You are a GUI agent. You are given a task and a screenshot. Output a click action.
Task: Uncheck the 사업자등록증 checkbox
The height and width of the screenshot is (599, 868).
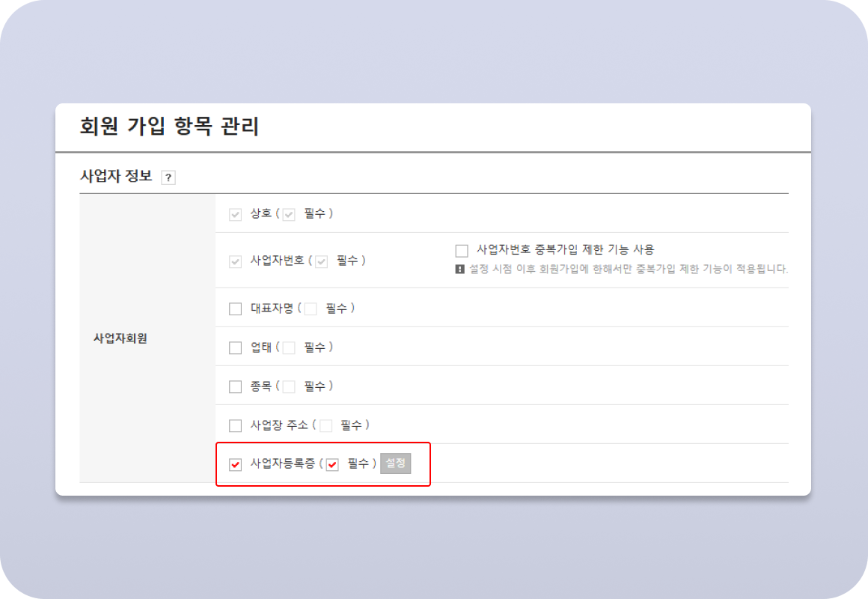pos(234,463)
